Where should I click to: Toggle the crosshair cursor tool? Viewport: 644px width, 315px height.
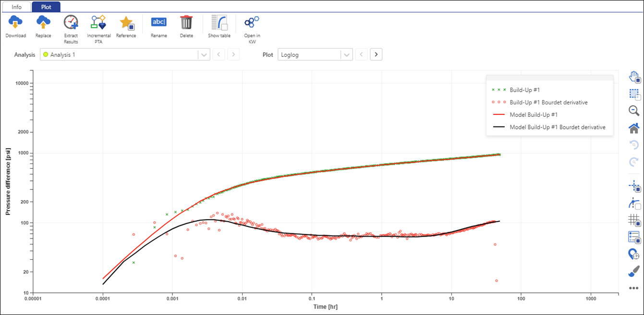point(634,186)
